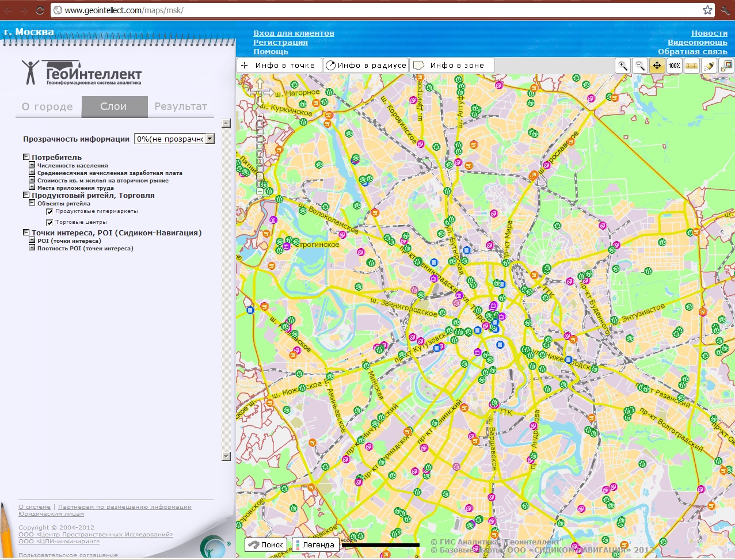Select the Инфо в радиусе tool
This screenshot has width=735, height=560.
pyautogui.click(x=366, y=66)
